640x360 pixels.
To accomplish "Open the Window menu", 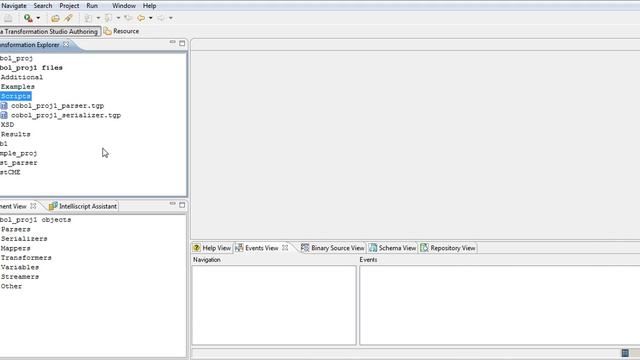I will [124, 6].
